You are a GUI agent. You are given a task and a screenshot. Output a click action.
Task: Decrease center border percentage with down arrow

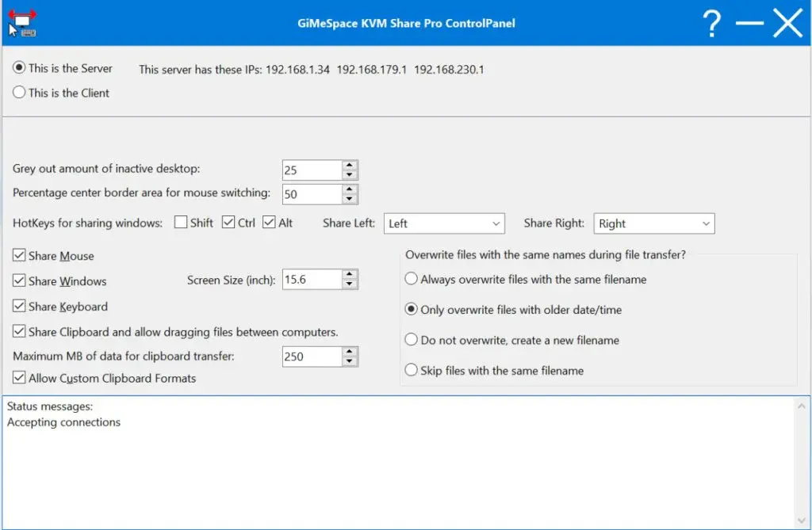[350, 200]
